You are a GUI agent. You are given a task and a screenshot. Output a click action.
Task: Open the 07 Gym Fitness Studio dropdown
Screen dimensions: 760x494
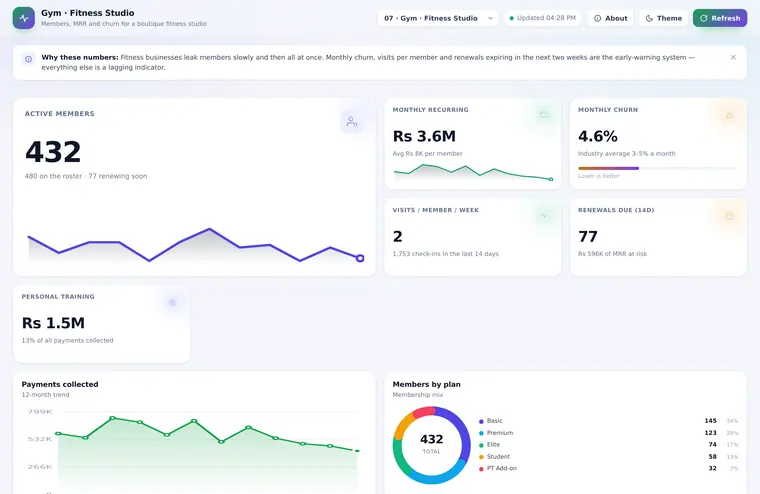(x=437, y=18)
